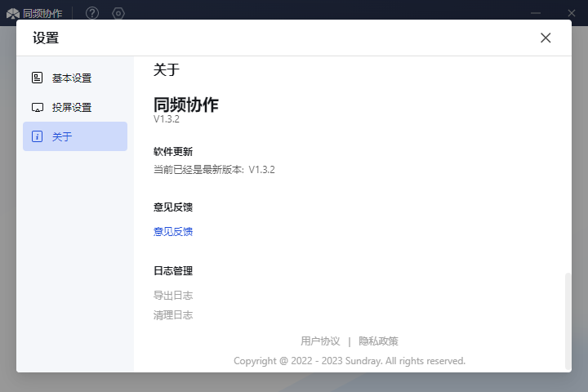
Task: Click the hexagon settings icon in the title bar
Action: (118, 13)
